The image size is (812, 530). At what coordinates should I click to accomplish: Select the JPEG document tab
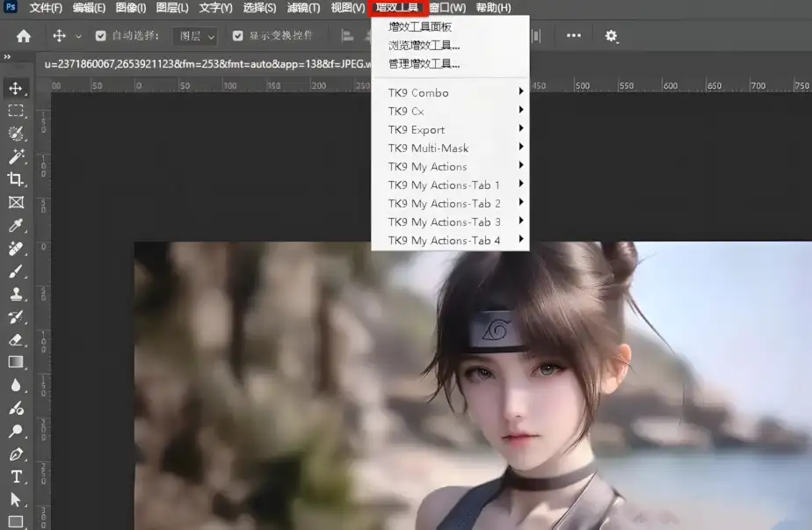click(207, 64)
